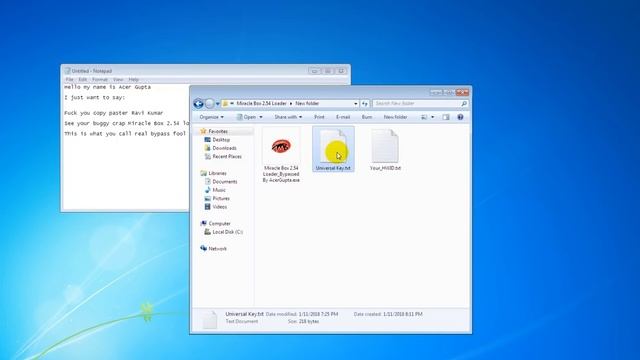Click Date created value in details pane
640x360 pixels.
(403, 314)
